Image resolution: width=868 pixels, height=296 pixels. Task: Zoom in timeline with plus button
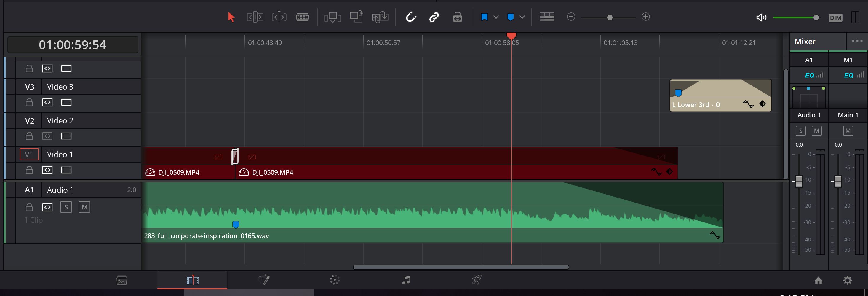coord(646,17)
